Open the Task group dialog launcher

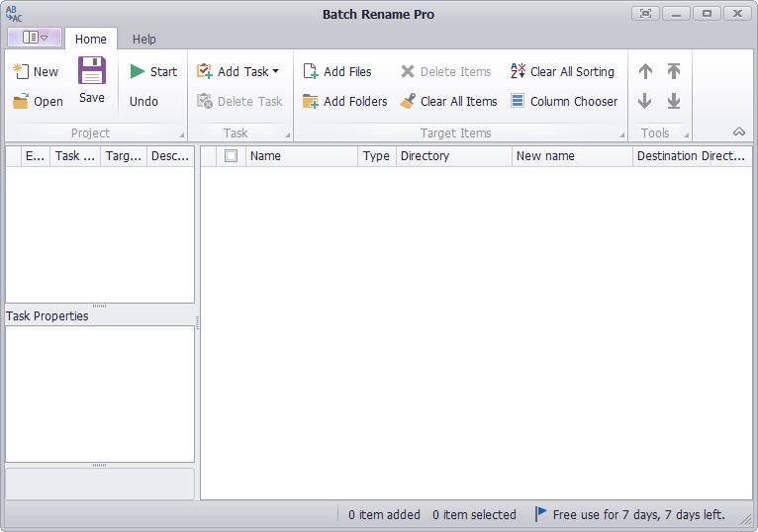pos(287,134)
